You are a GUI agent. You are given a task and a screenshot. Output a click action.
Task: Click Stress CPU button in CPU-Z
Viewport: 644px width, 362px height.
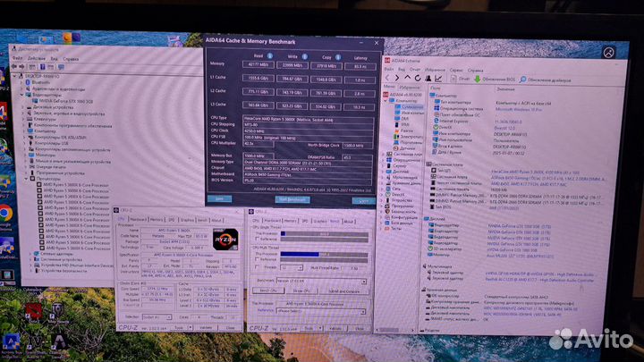click(x=301, y=290)
